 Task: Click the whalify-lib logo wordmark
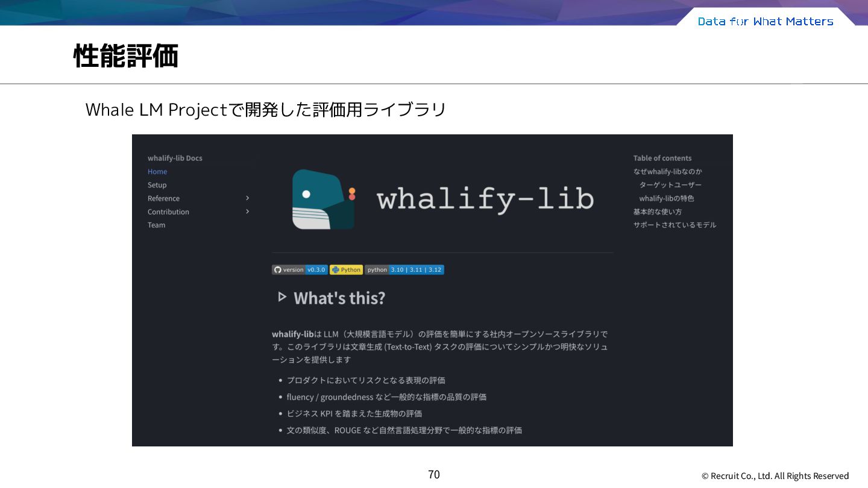tap(485, 199)
